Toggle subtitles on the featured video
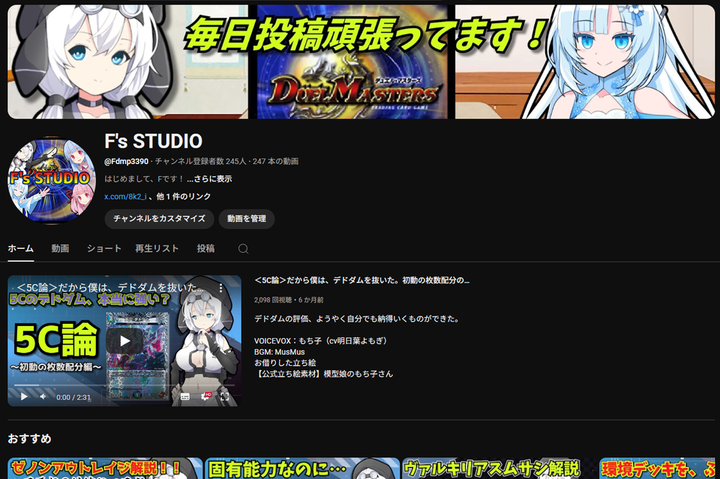 click(x=185, y=396)
